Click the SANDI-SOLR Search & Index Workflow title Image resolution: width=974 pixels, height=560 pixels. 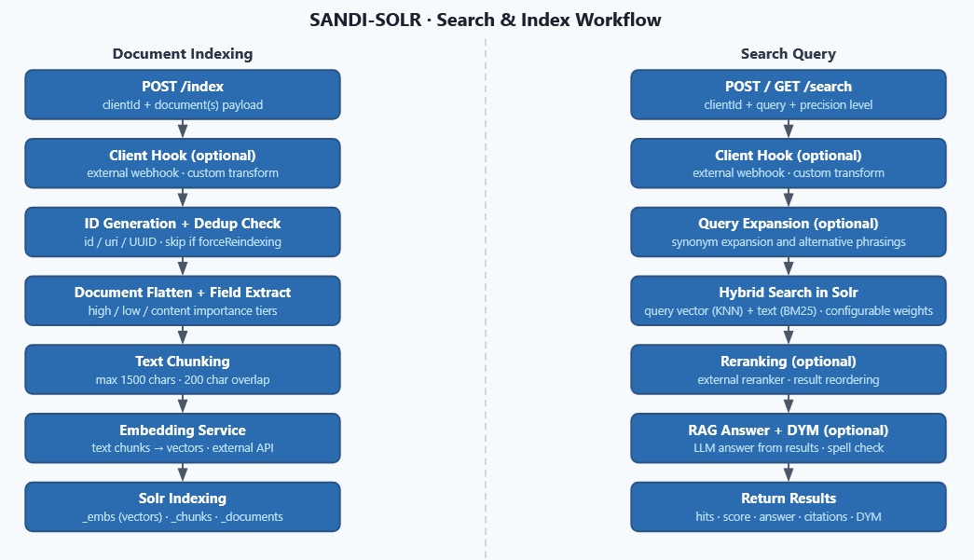486,20
